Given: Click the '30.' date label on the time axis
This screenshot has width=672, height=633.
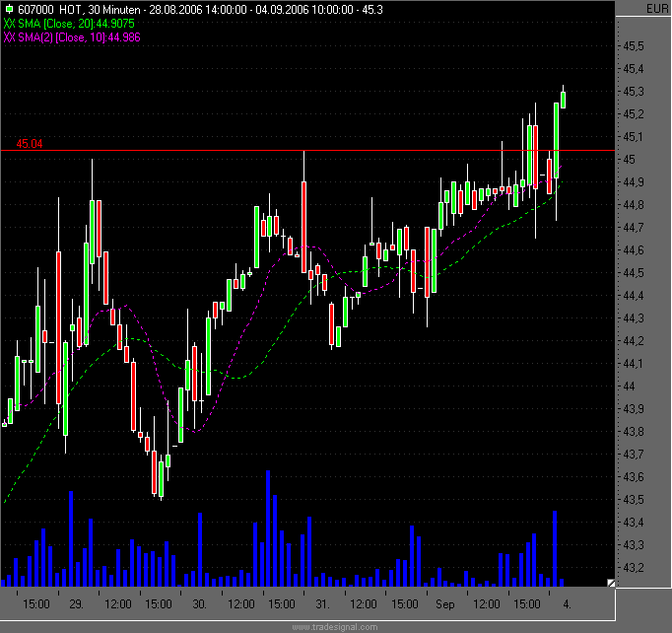Looking at the screenshot, I should pos(199,604).
